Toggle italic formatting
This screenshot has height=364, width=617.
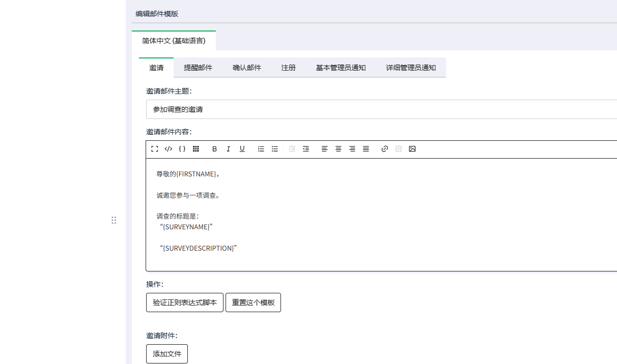(229, 149)
